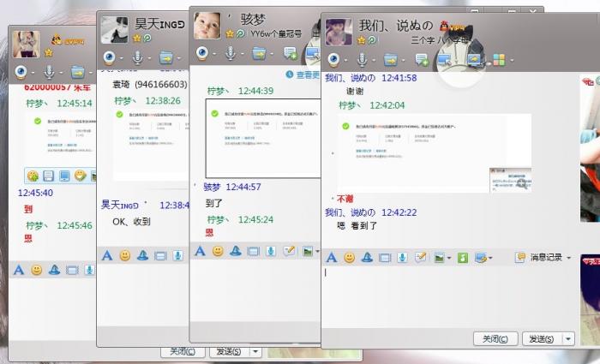
Task: Expand video call options arrow in 骇梦 window
Action: [214, 53]
